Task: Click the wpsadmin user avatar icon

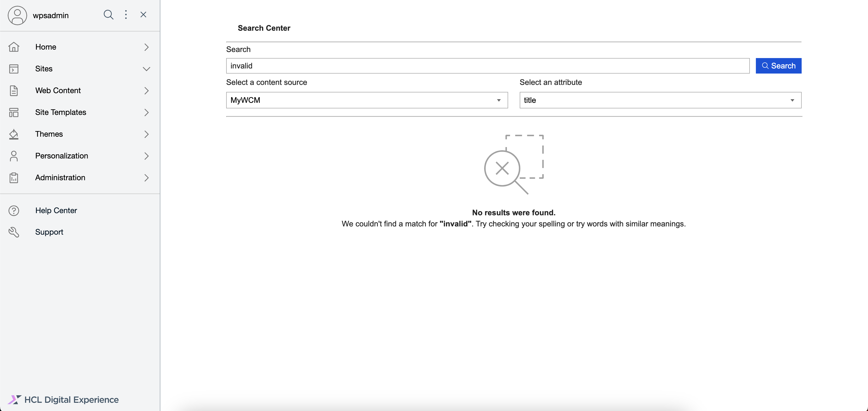Action: (x=17, y=15)
